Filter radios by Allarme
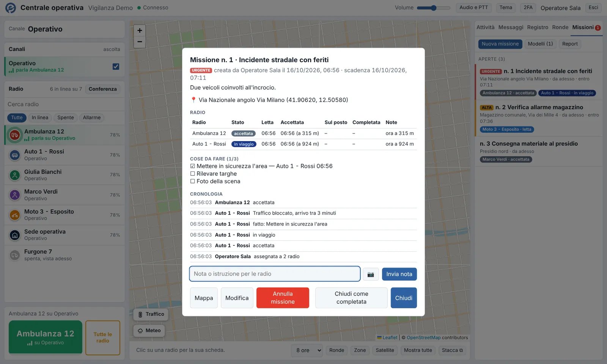Image resolution: width=607 pixels, height=364 pixels. 92,118
